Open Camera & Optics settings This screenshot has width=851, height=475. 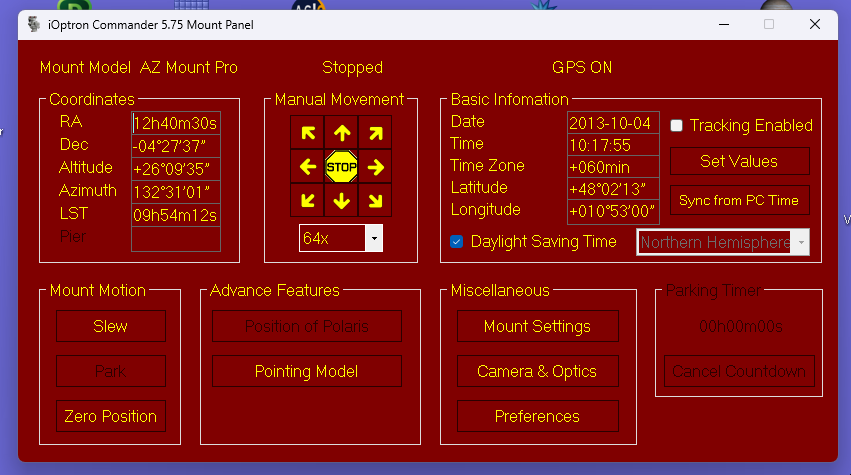tap(537, 371)
